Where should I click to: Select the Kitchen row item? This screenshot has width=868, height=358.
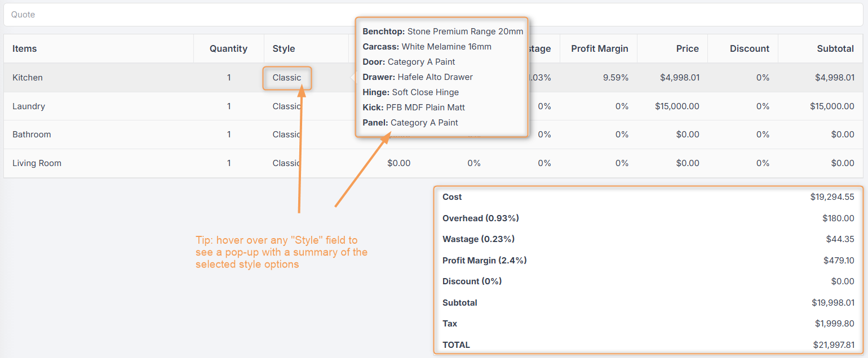coord(28,78)
